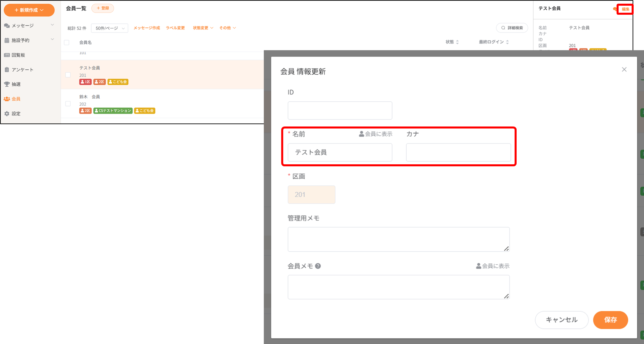Click the 1区 label on テスト会員
Viewport: 644px width, 344px height.
click(86, 82)
